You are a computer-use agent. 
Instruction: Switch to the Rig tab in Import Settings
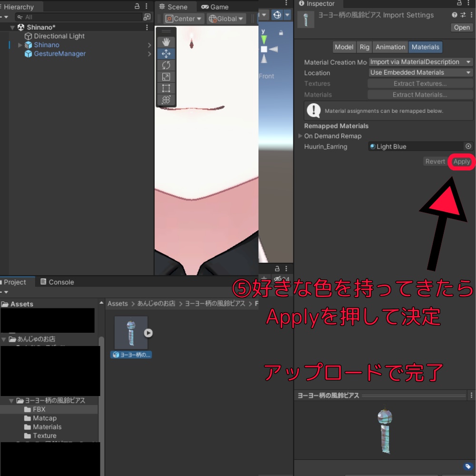(364, 47)
